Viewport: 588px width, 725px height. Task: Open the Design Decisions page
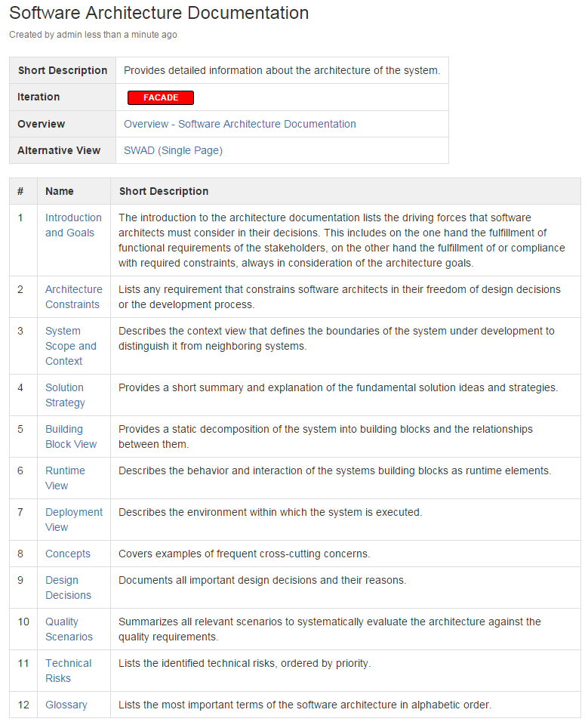coord(67,588)
